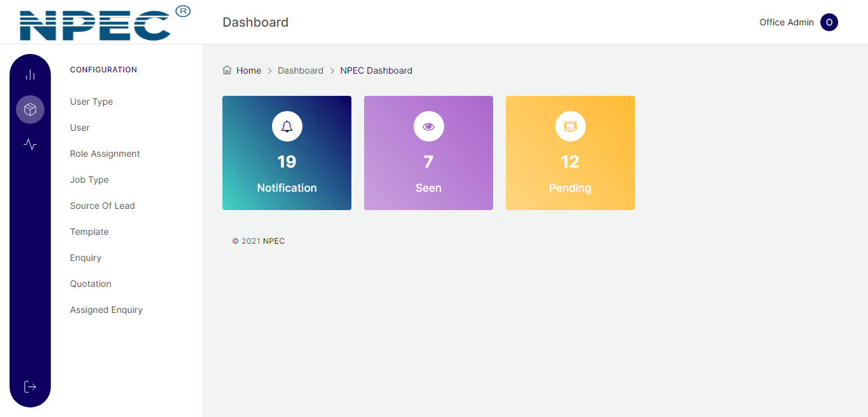This screenshot has width=868, height=417.
Task: Select Source Of Lead menu item
Action: click(102, 206)
